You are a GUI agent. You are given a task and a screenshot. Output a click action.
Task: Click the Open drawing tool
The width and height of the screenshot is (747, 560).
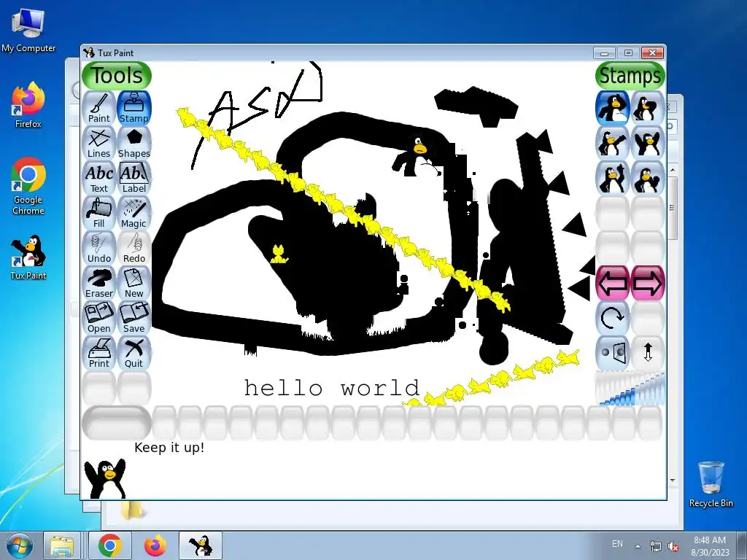pos(99,318)
